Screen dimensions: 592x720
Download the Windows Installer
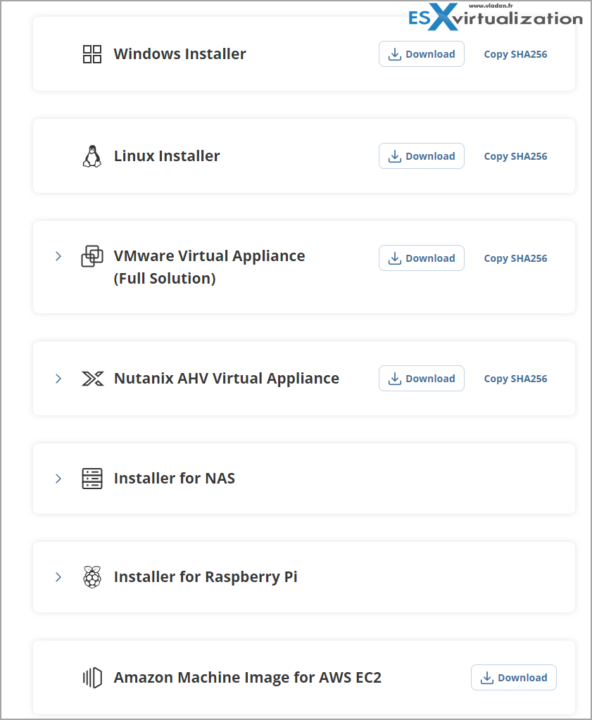pyautogui.click(x=422, y=54)
